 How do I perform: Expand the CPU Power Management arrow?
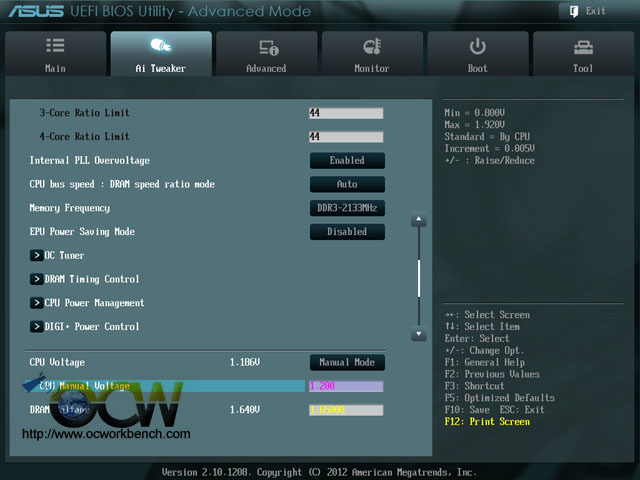click(36, 303)
